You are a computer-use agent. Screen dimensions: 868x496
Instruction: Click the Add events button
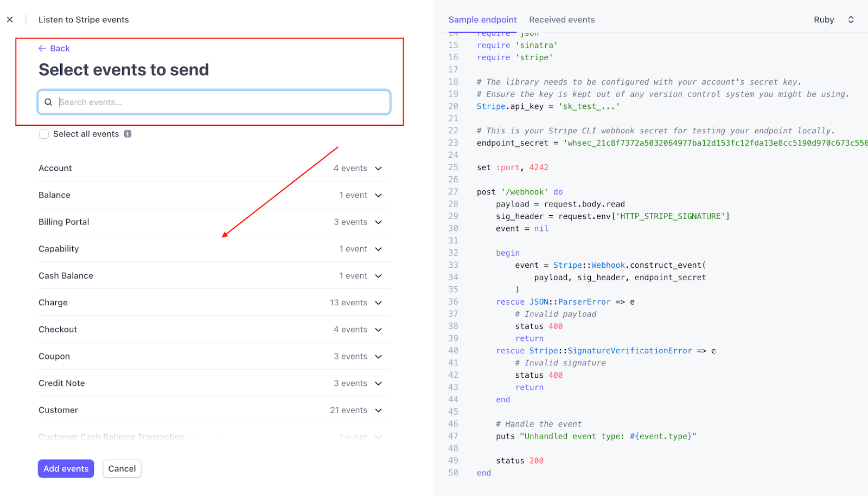(66, 469)
